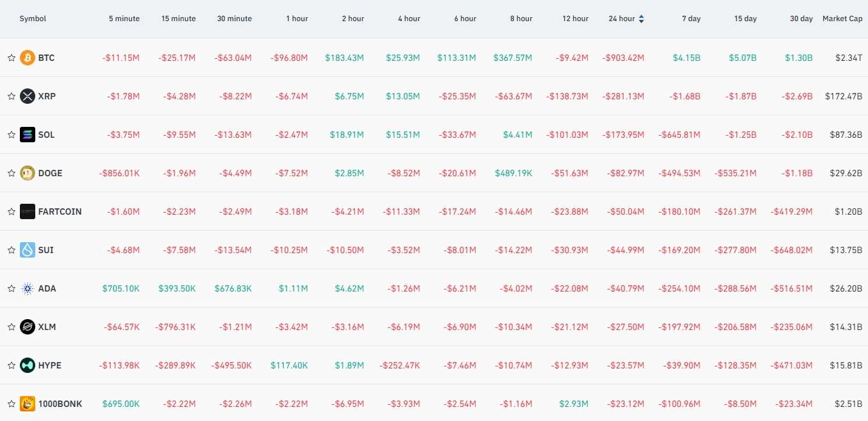The width and height of the screenshot is (868, 421).
Task: Select the SUI water drop icon
Action: [28, 250]
